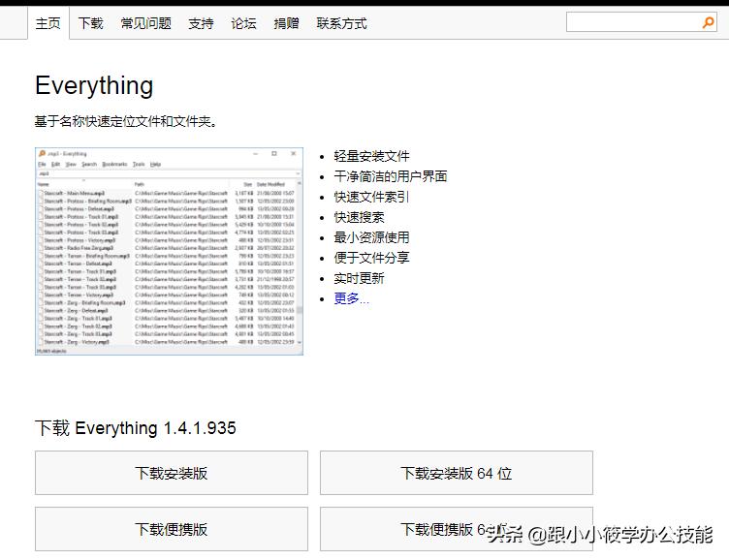The height and width of the screenshot is (560, 729).
Task: Select the 轻量安装文件 feature text
Action: [371, 156]
